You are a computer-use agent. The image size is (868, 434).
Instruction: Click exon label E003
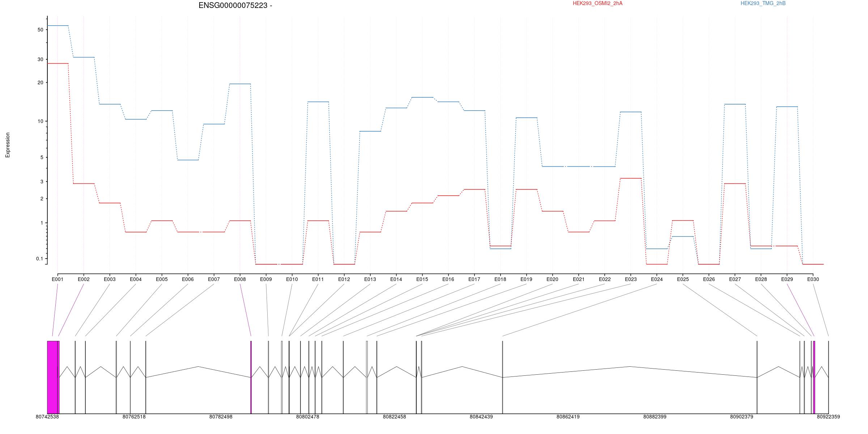(x=110, y=279)
